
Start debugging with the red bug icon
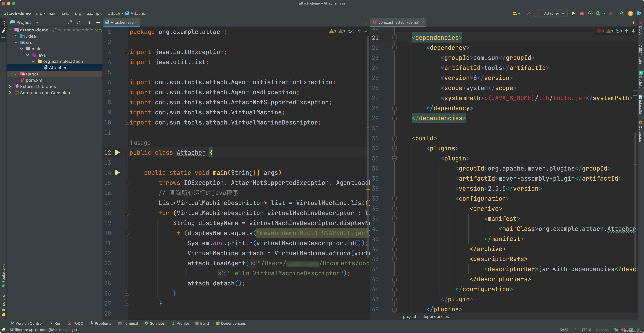582,13
